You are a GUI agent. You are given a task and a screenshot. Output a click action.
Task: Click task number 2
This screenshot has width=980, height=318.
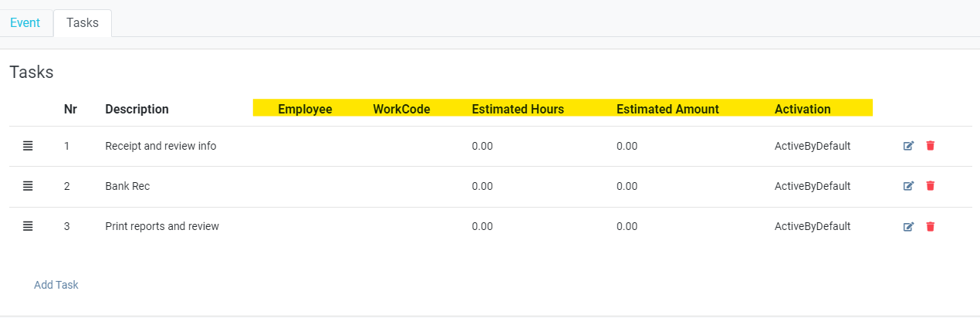pyautogui.click(x=66, y=186)
